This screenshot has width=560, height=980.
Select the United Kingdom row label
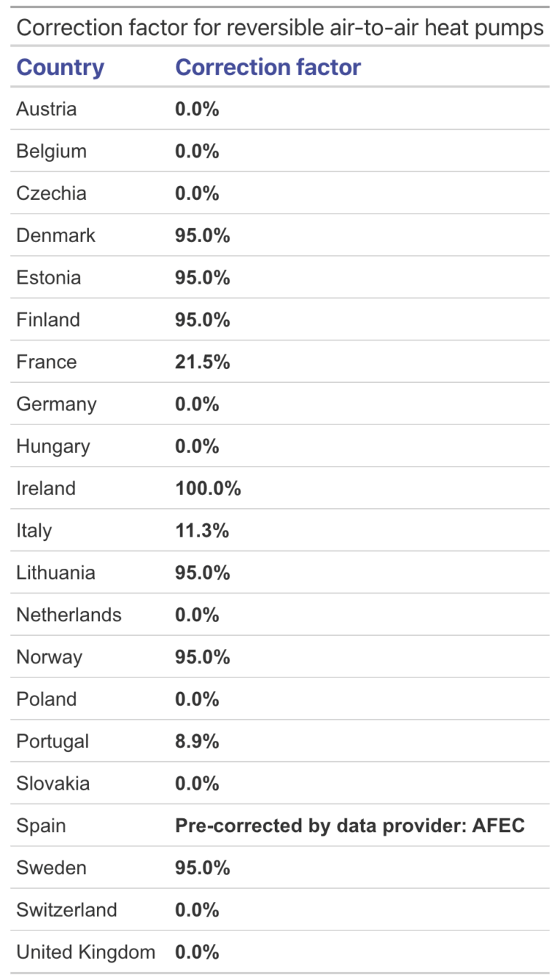[x=86, y=952]
